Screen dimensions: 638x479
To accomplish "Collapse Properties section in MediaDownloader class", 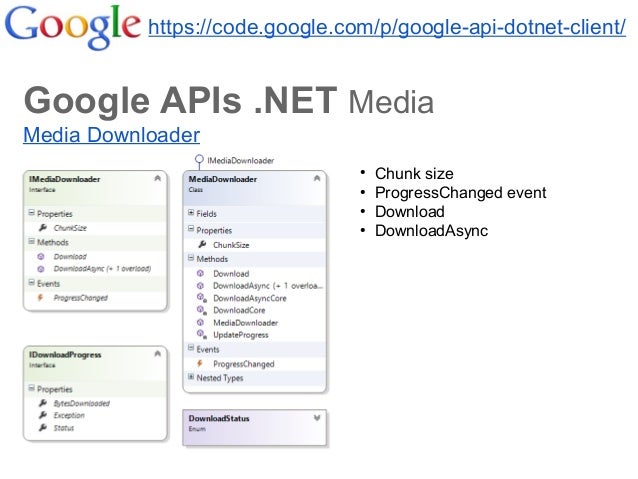I will tap(191, 230).
